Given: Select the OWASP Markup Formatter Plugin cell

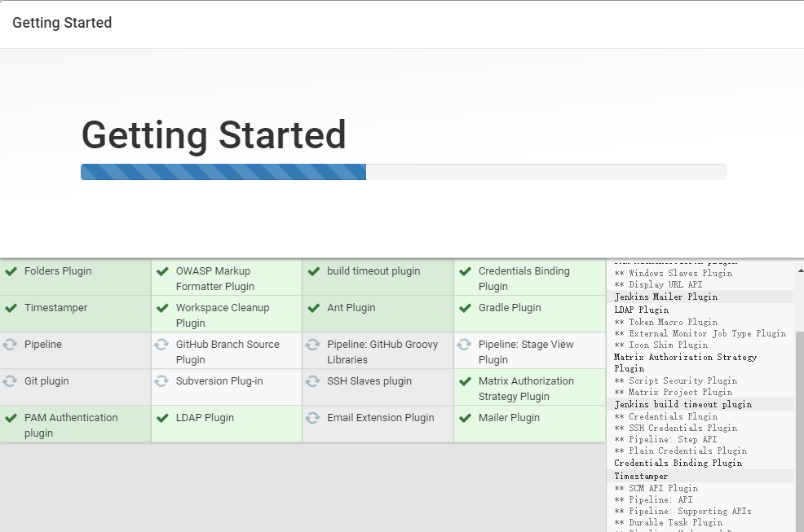Looking at the screenshot, I should point(227,277).
